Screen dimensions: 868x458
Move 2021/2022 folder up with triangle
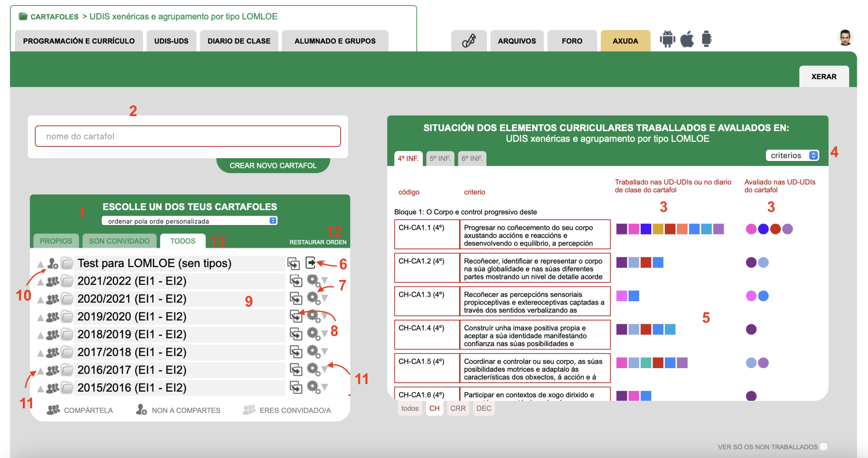coord(40,282)
